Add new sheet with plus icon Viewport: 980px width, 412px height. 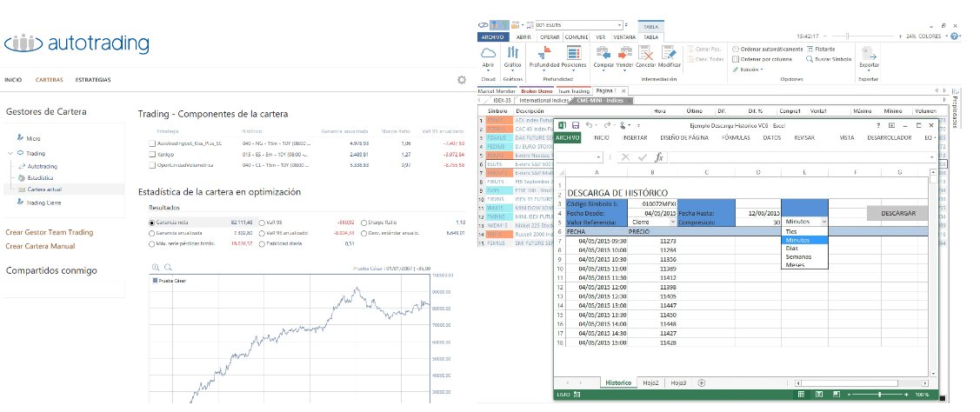[x=701, y=382]
